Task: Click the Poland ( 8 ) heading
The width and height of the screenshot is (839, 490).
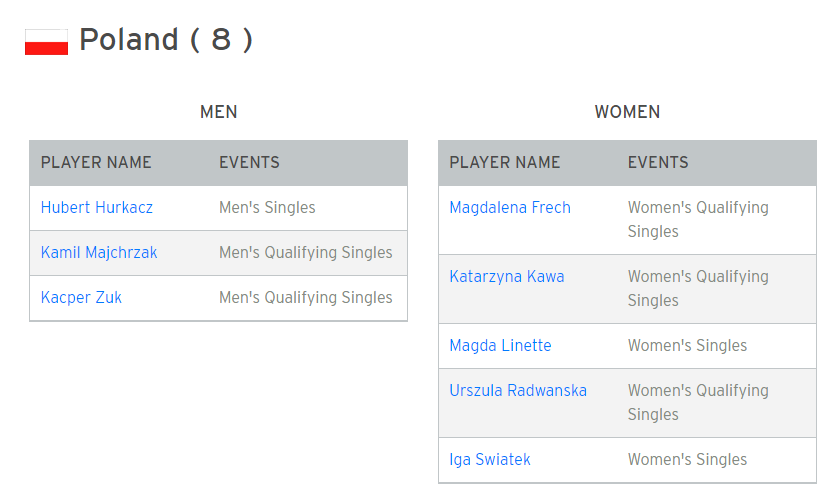Action: (x=166, y=40)
